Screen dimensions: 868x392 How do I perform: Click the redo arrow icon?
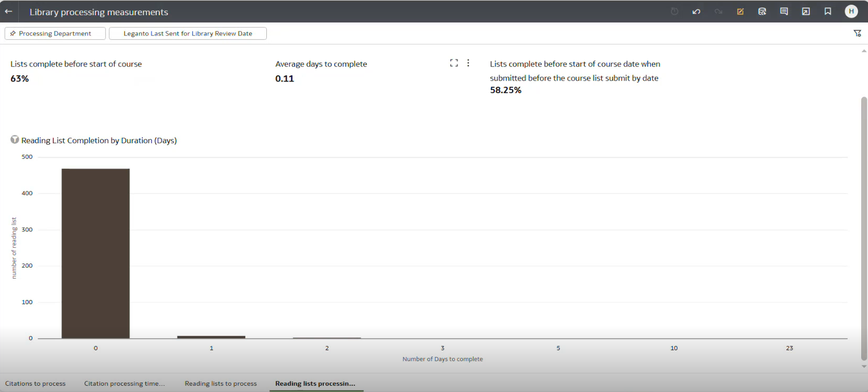[718, 11]
